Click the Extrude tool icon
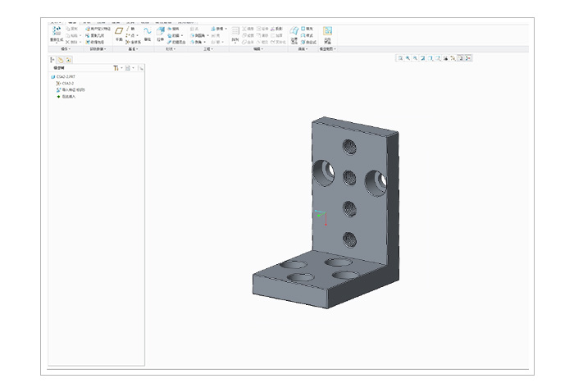The width and height of the screenshot is (574, 392). (x=161, y=32)
